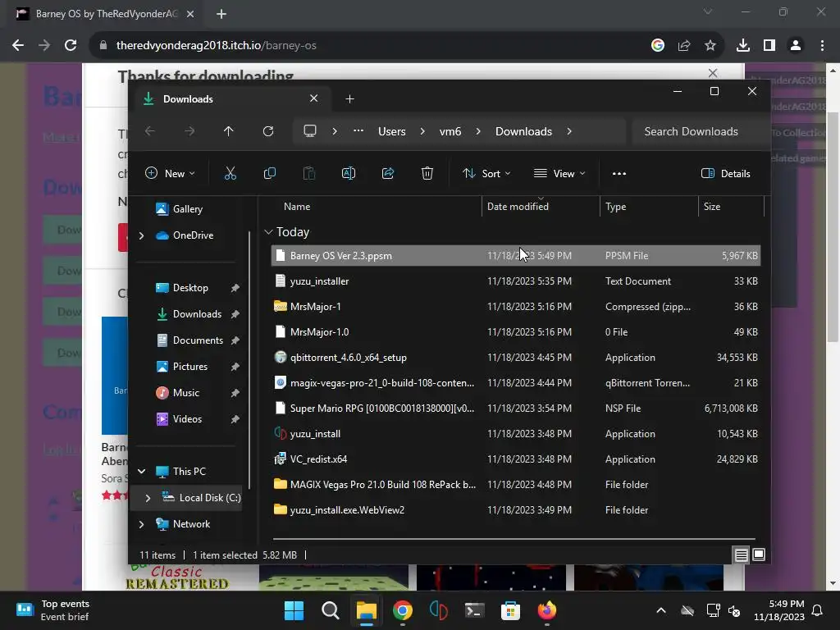Screen dimensions: 840x630
Task: Open a new Chrome tab
Action: pyautogui.click(x=221, y=14)
